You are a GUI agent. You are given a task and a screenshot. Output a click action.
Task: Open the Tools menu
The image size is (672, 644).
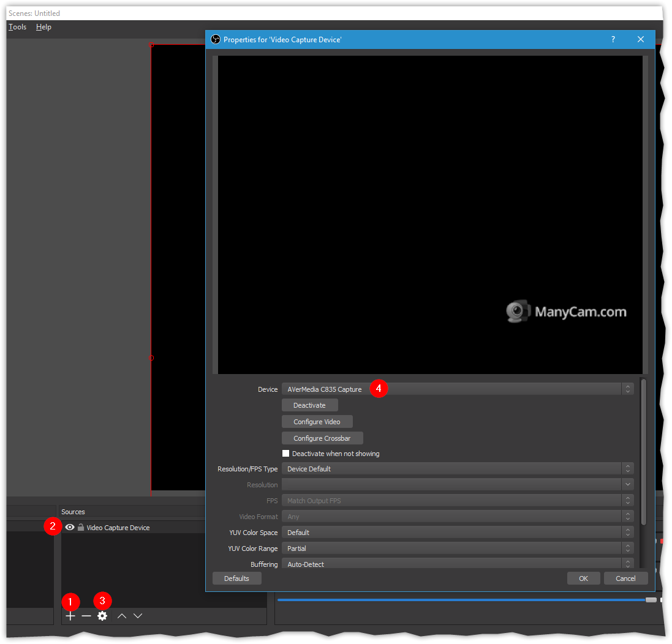point(17,27)
